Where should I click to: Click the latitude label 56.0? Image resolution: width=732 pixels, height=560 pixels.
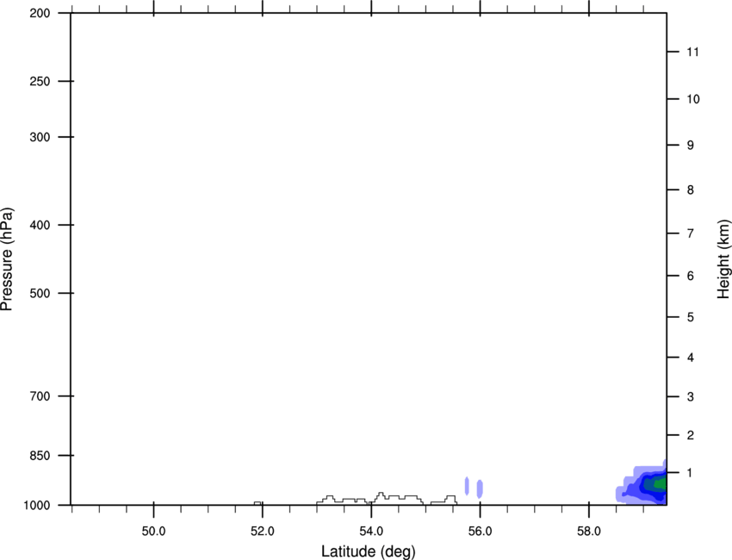click(x=480, y=532)
